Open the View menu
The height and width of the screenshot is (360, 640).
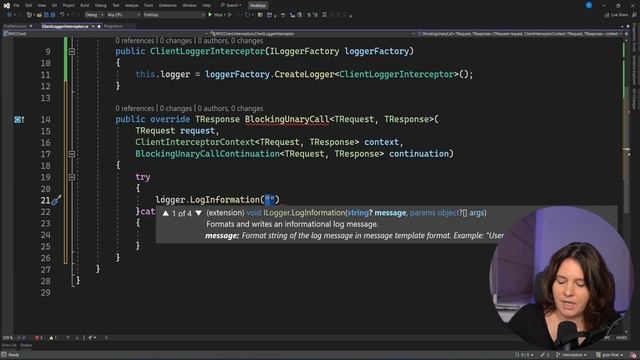coord(42,6)
